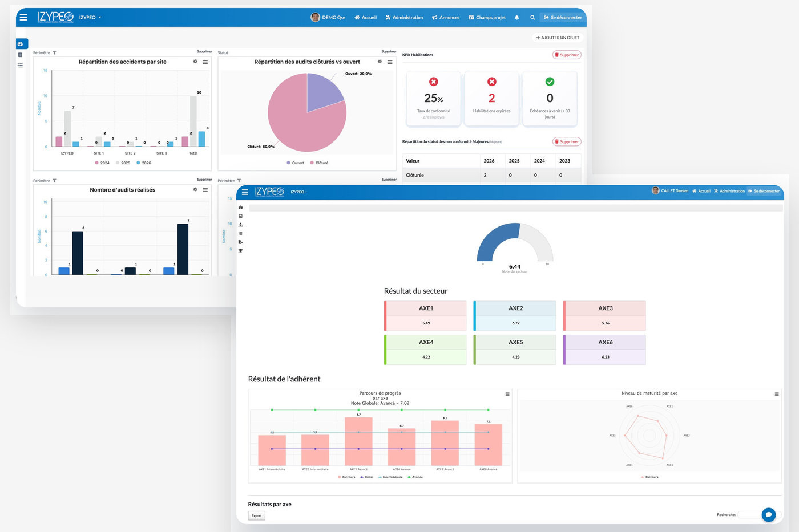Toggle the Initial legend series
799x532 pixels.
pos(366,477)
